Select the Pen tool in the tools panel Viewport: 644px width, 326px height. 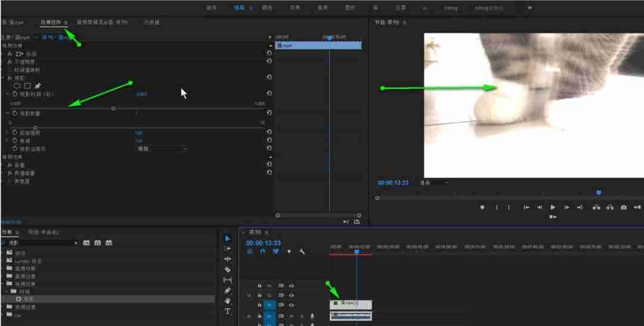[x=228, y=290]
